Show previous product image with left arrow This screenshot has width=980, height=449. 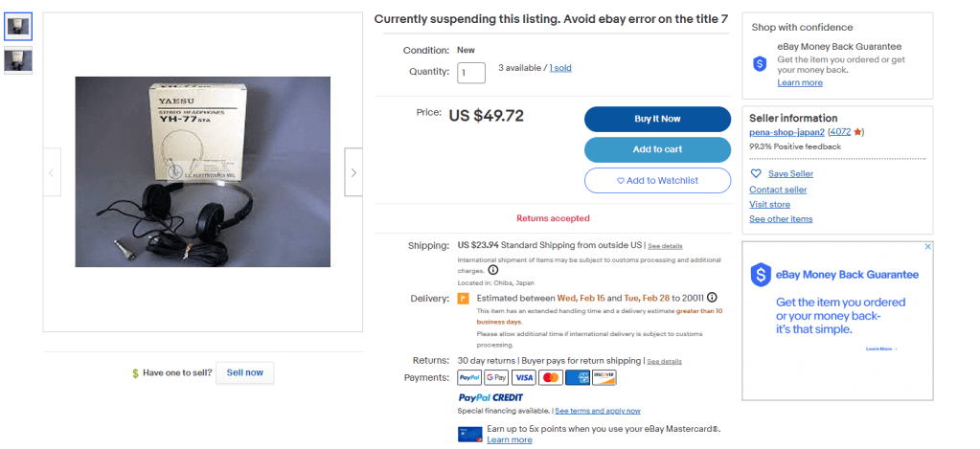coord(52,172)
